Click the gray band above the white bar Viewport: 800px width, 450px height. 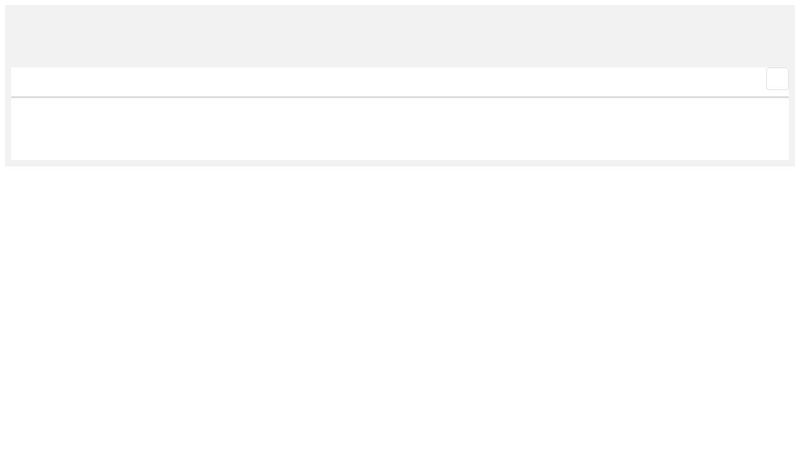point(400,36)
